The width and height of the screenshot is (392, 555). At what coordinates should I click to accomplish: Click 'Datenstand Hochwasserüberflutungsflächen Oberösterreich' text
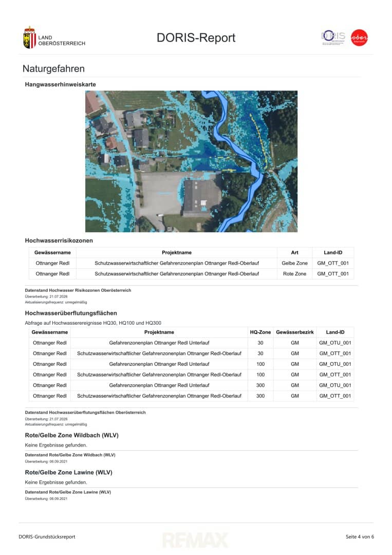[85, 412]
